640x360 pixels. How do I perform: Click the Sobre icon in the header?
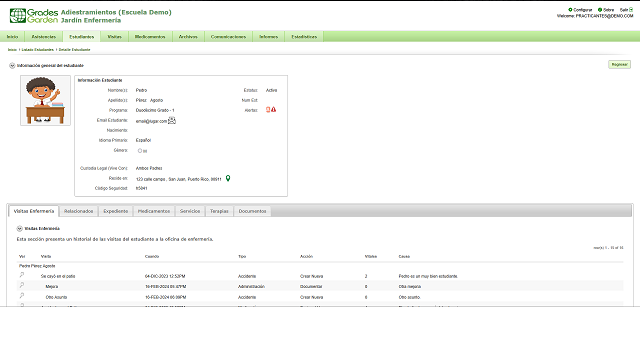click(x=600, y=9)
